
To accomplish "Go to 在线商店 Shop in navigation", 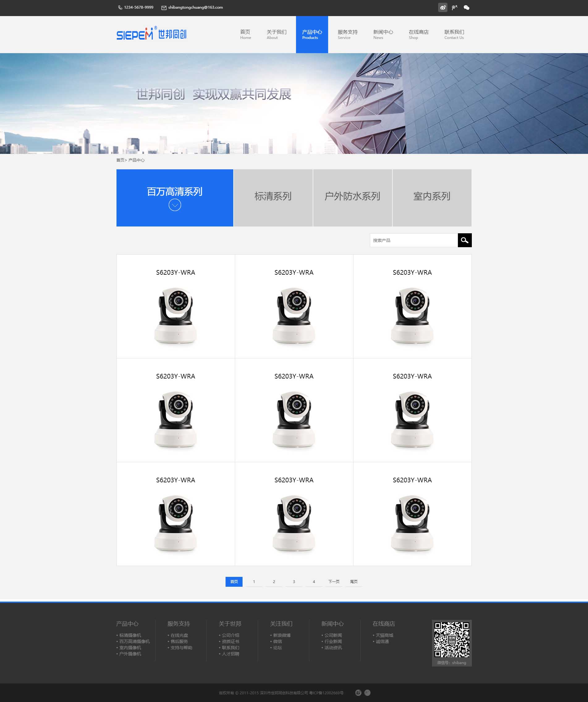I will pyautogui.click(x=418, y=34).
